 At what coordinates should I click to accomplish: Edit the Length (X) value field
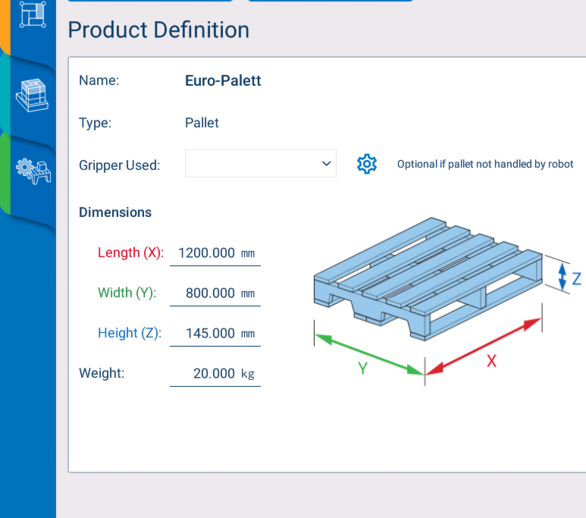pyautogui.click(x=215, y=253)
